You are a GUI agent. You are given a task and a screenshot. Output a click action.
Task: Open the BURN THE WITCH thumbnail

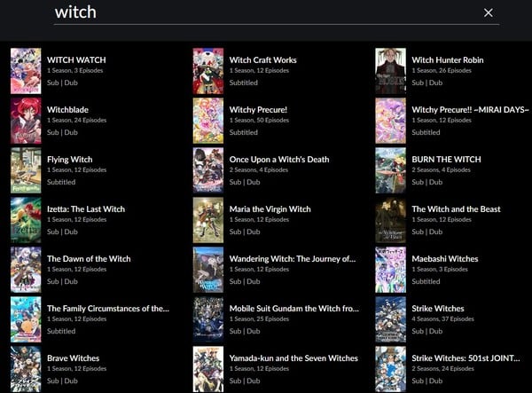coord(390,170)
